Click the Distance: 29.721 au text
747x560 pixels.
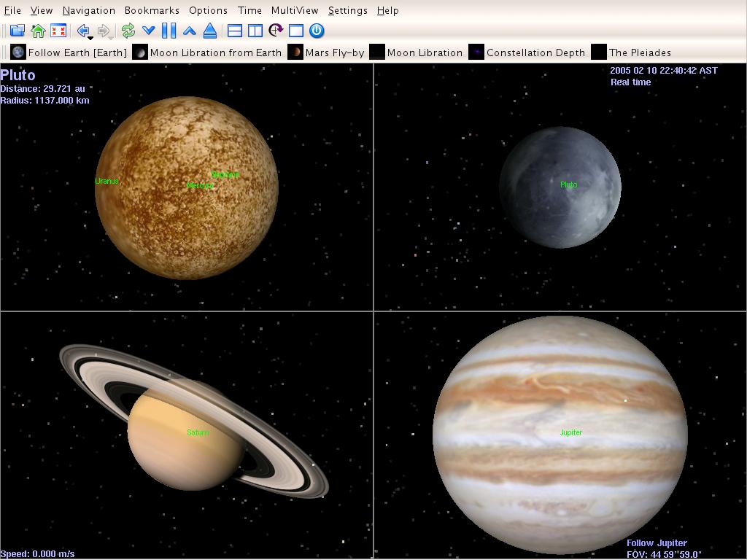(x=43, y=88)
